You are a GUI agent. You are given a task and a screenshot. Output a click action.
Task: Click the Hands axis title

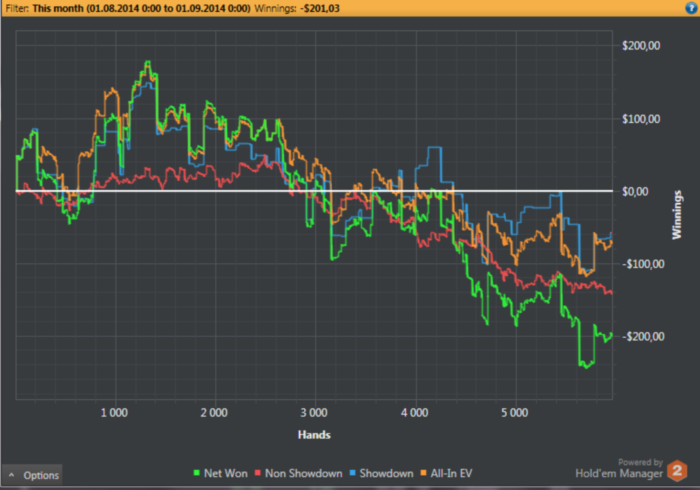coord(314,435)
